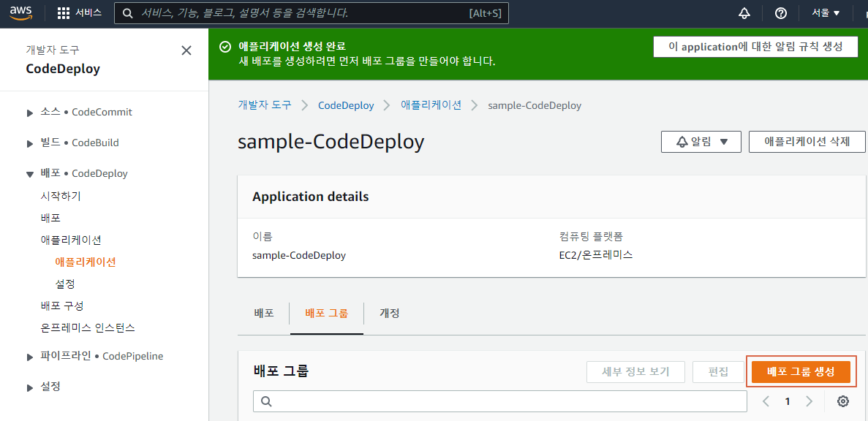Click page number 1 in pagination
Viewport: 868px width, 421px height.
pyautogui.click(x=787, y=402)
